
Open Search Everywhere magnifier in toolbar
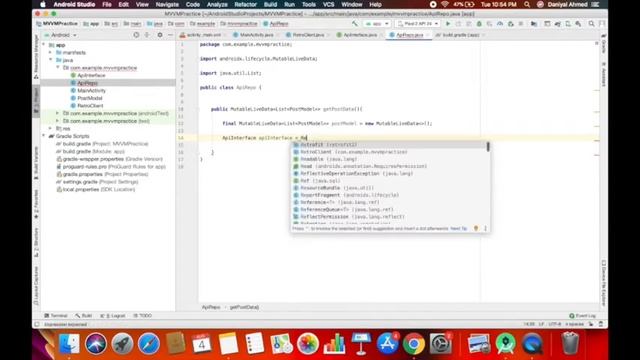point(591,24)
